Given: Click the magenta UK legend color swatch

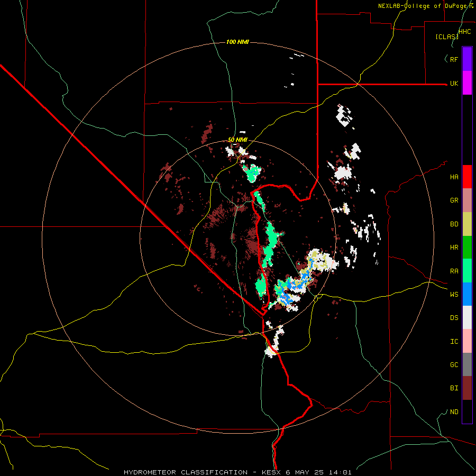Looking at the screenshot, I should click(467, 83).
